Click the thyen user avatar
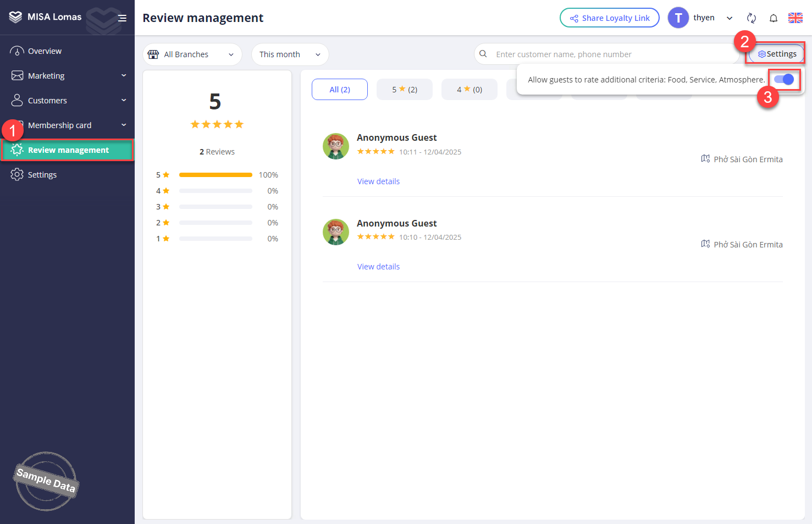This screenshot has width=812, height=524. point(678,18)
